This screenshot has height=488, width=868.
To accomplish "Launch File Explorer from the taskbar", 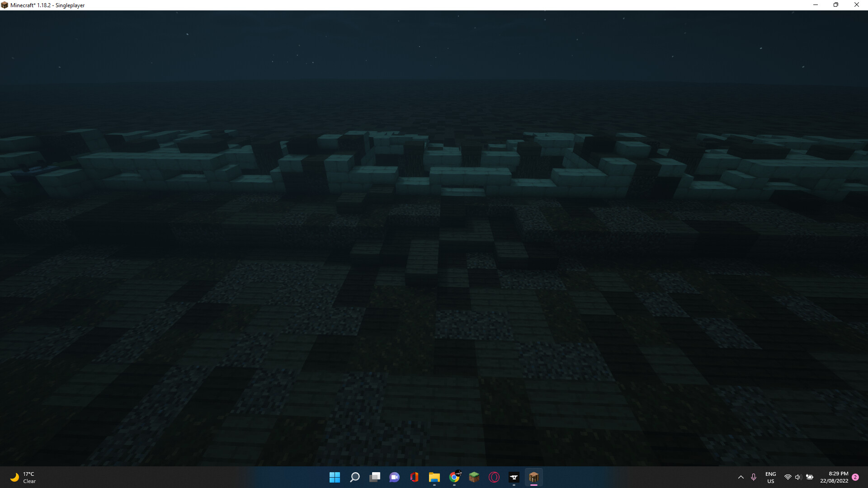I will [x=434, y=477].
